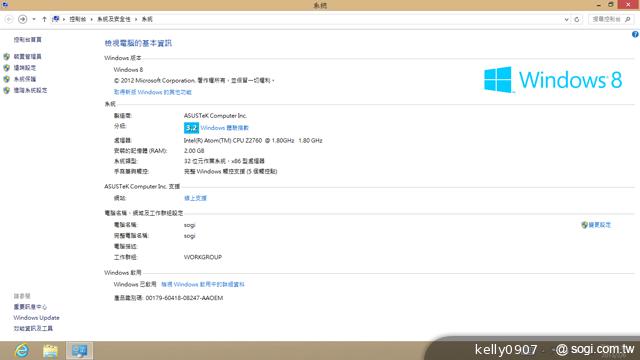Screen dimensions: 640x360
Task: Select the sogi value beside 完整電腦名稱
Action: click(x=189, y=236)
